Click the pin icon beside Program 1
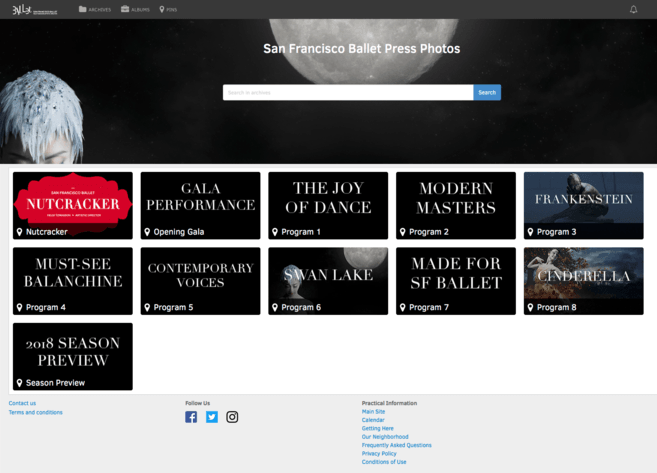The width and height of the screenshot is (657, 473). tap(275, 232)
